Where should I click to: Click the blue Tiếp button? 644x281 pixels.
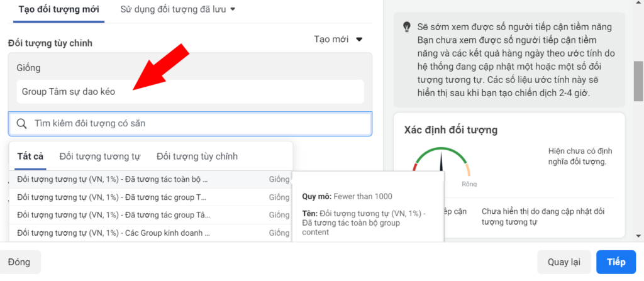click(616, 262)
